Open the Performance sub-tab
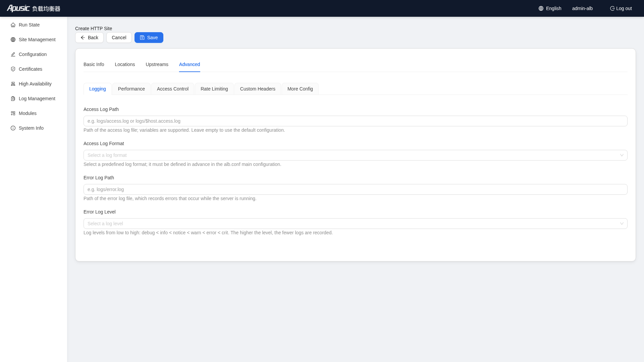Image resolution: width=644 pixels, height=362 pixels. coord(131,89)
